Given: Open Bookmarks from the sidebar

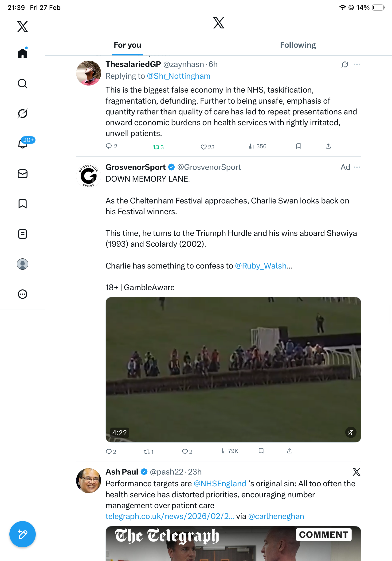Looking at the screenshot, I should 23,204.
